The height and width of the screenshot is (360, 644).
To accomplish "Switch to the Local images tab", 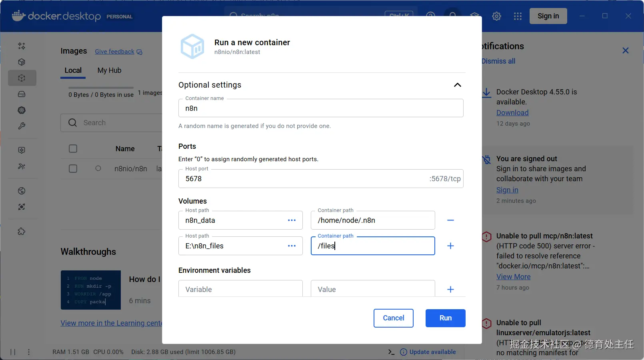I will 73,70.
